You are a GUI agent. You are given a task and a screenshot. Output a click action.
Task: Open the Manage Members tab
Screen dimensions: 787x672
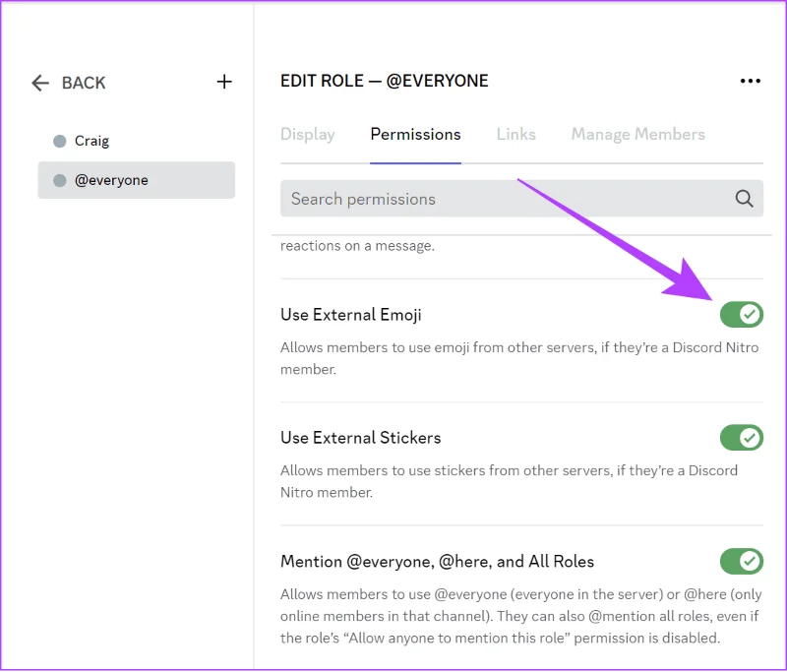click(x=637, y=135)
